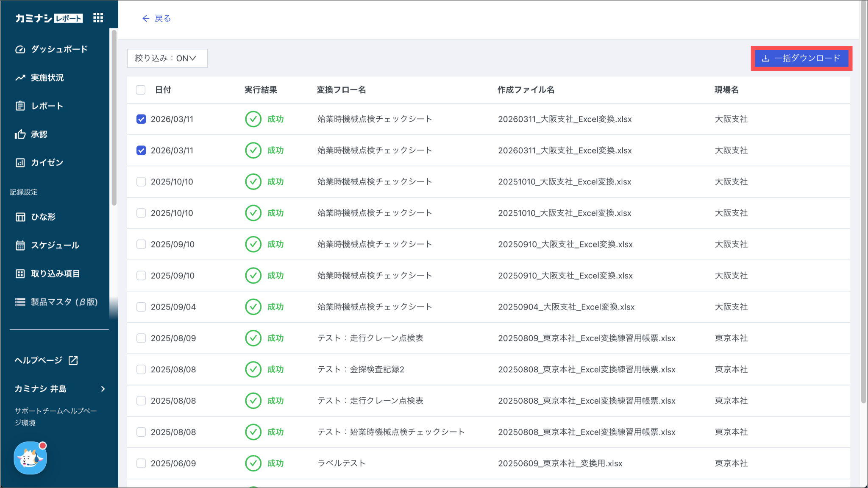The image size is (868, 488).
Task: Click the report clipboard icon
Action: pos(20,106)
